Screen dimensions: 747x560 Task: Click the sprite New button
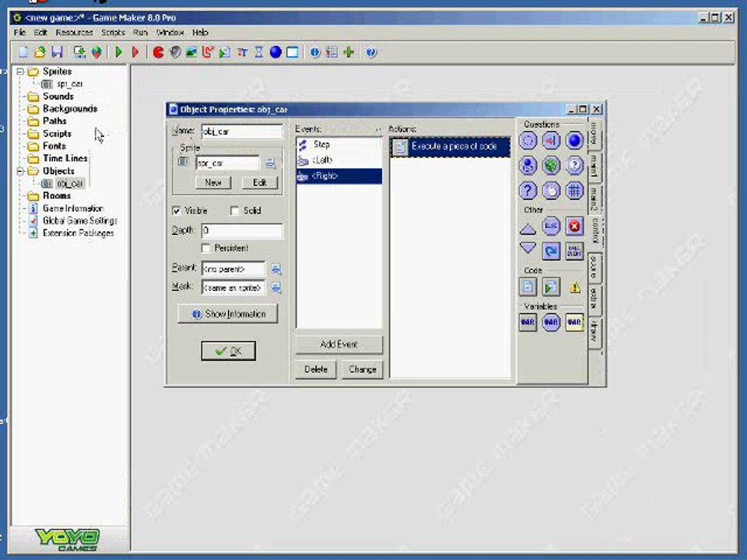[x=213, y=183]
